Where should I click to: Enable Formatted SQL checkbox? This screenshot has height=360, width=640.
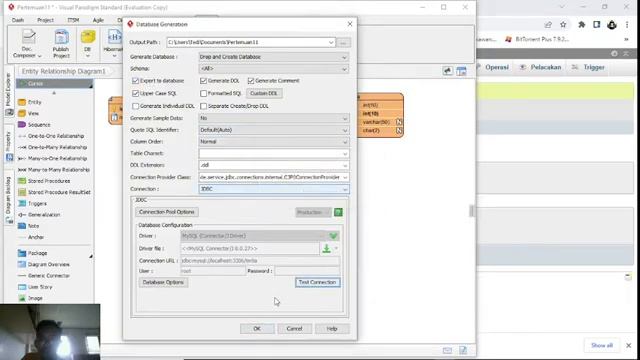203,93
